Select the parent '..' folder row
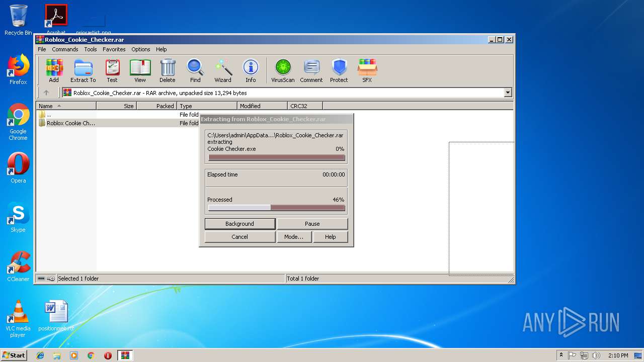Viewport: 644px width, 362px height. pyautogui.click(x=118, y=115)
